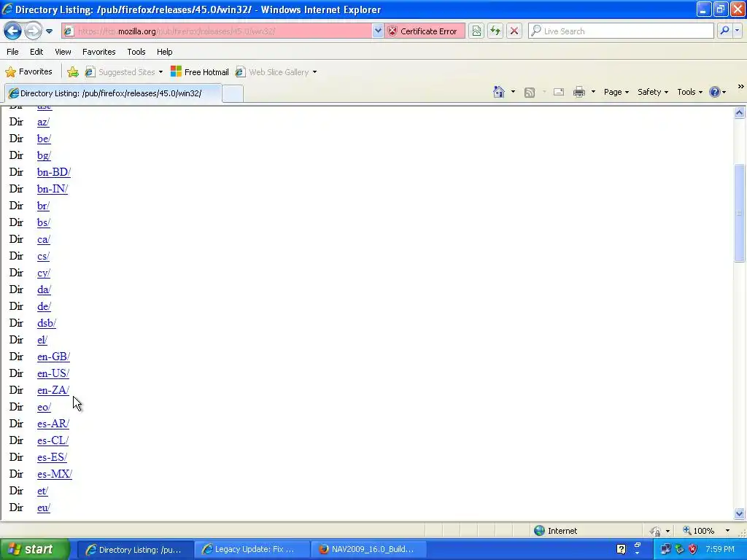The image size is (747, 560).
Task: Click the Add to Favorites Bar icon
Action: click(x=73, y=72)
